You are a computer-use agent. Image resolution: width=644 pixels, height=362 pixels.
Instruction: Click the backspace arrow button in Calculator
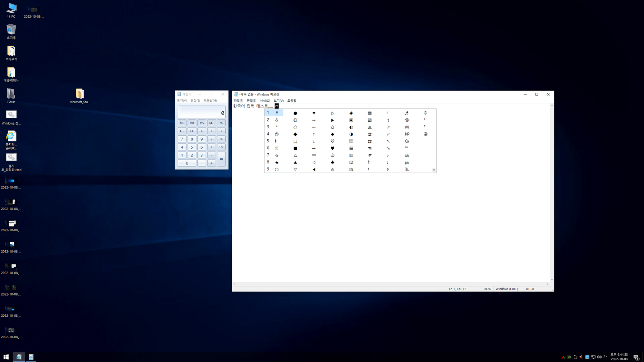pos(182,131)
